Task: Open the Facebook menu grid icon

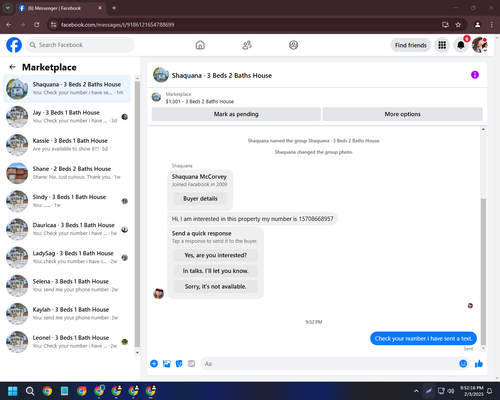Action: pos(442,45)
